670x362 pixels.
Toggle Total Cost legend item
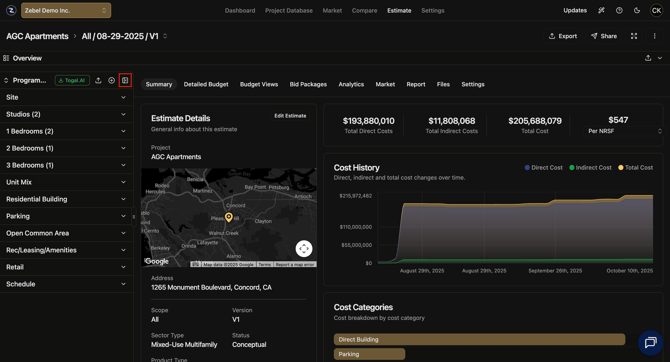635,168
